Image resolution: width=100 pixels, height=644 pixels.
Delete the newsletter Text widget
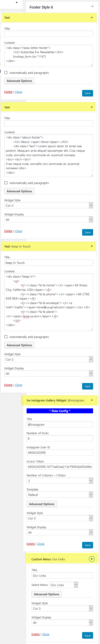tap(8, 92)
